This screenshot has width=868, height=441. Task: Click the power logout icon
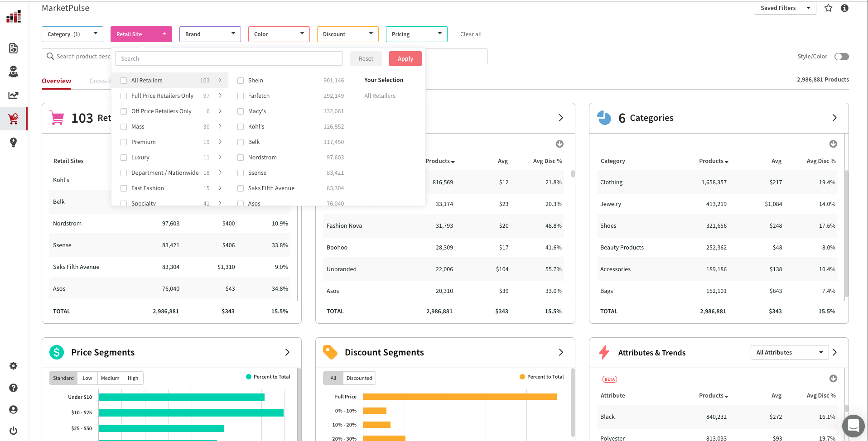pyautogui.click(x=14, y=431)
